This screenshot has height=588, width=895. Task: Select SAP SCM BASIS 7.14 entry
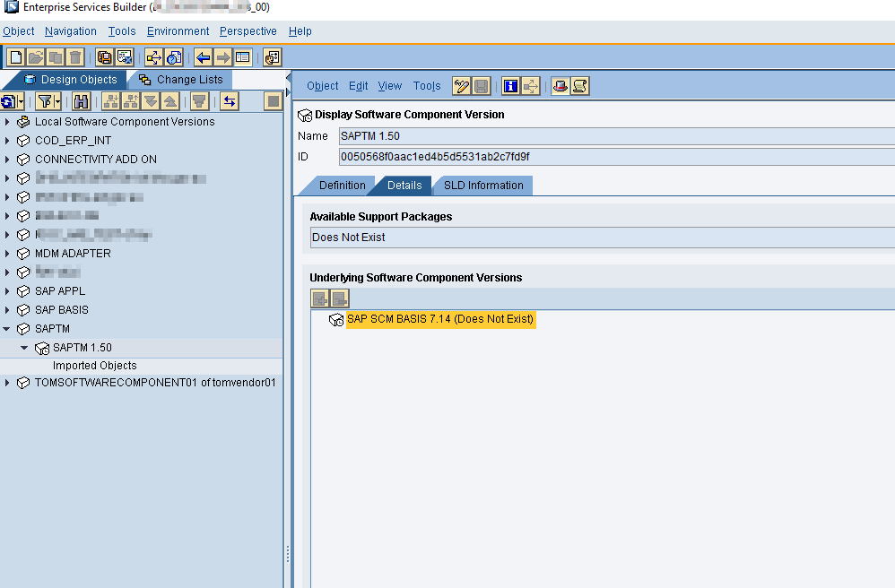click(440, 319)
